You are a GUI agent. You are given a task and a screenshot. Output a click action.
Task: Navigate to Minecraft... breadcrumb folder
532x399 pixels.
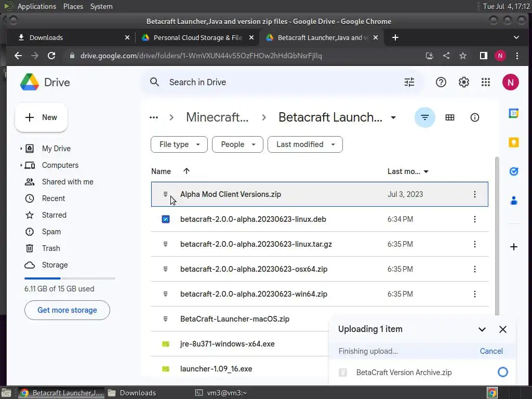coord(217,117)
